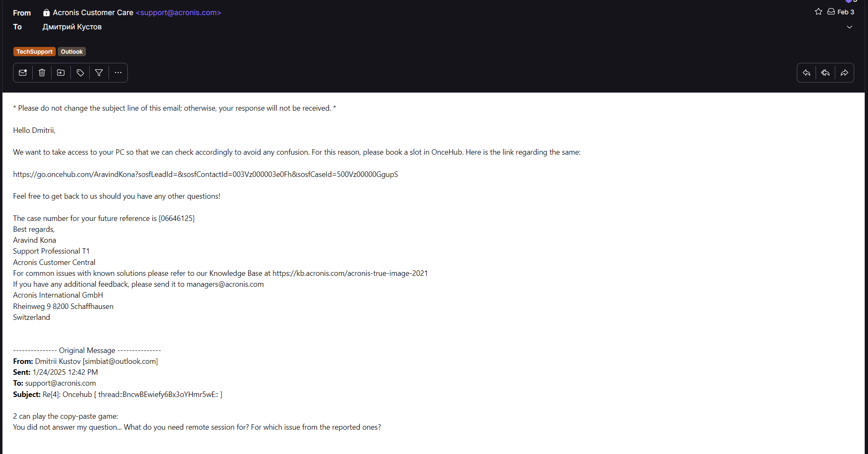Open more actions ellipsis menu
This screenshot has width=868, height=454.
pyautogui.click(x=118, y=73)
